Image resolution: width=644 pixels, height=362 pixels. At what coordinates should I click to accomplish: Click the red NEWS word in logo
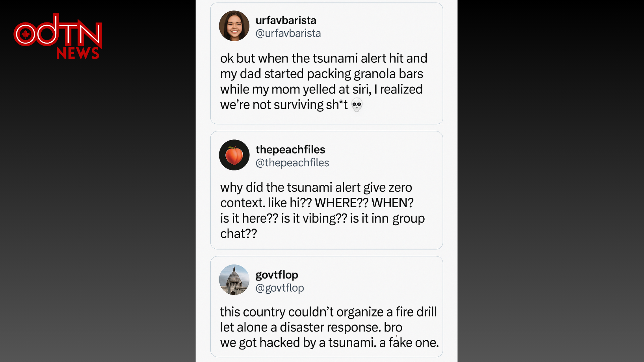coord(78,53)
